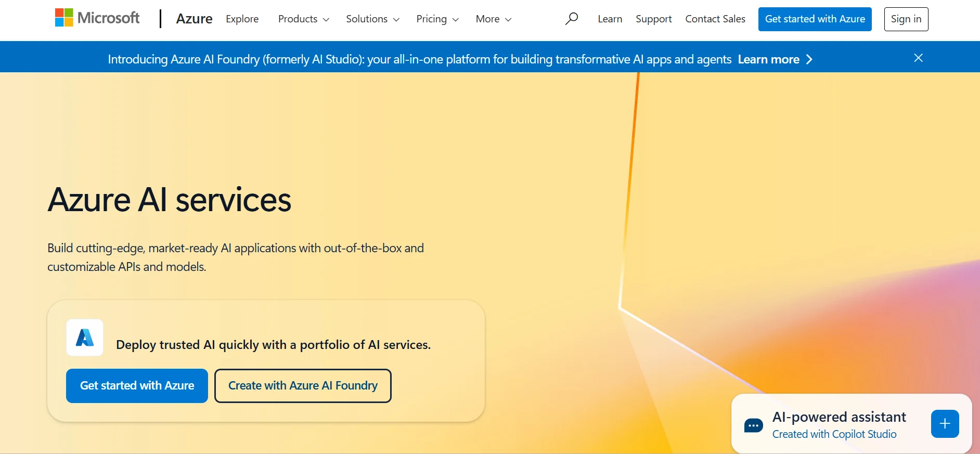The width and height of the screenshot is (980, 454).
Task: Click the Azure AI services heading
Action: point(170,200)
